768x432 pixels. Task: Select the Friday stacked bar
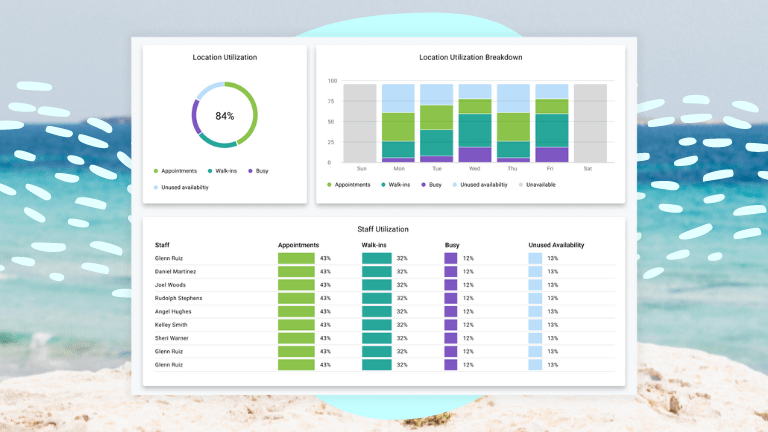click(x=552, y=122)
